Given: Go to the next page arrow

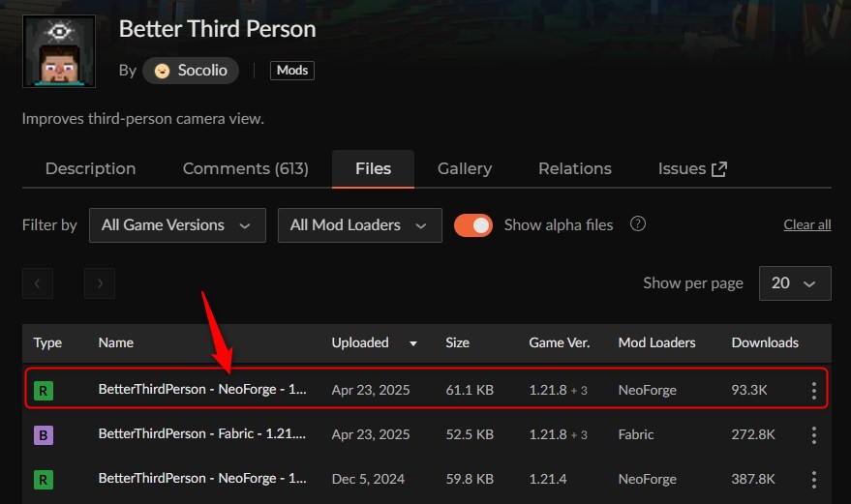Looking at the screenshot, I should click(x=100, y=283).
